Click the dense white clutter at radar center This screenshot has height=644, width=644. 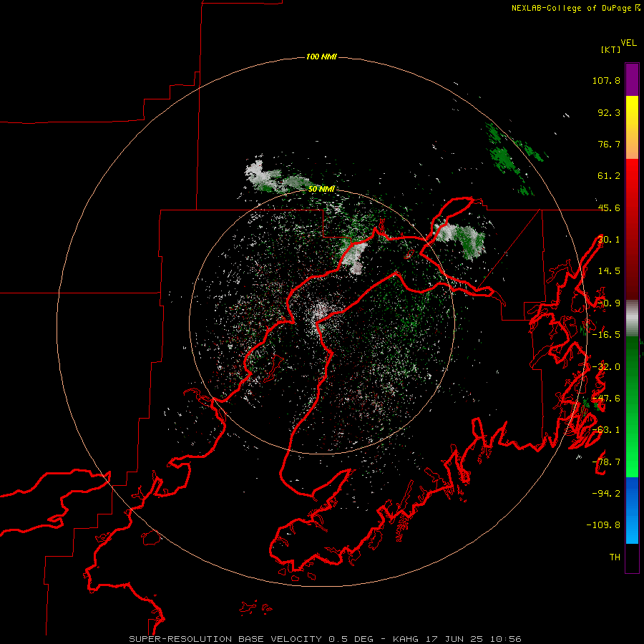[x=320, y=316]
